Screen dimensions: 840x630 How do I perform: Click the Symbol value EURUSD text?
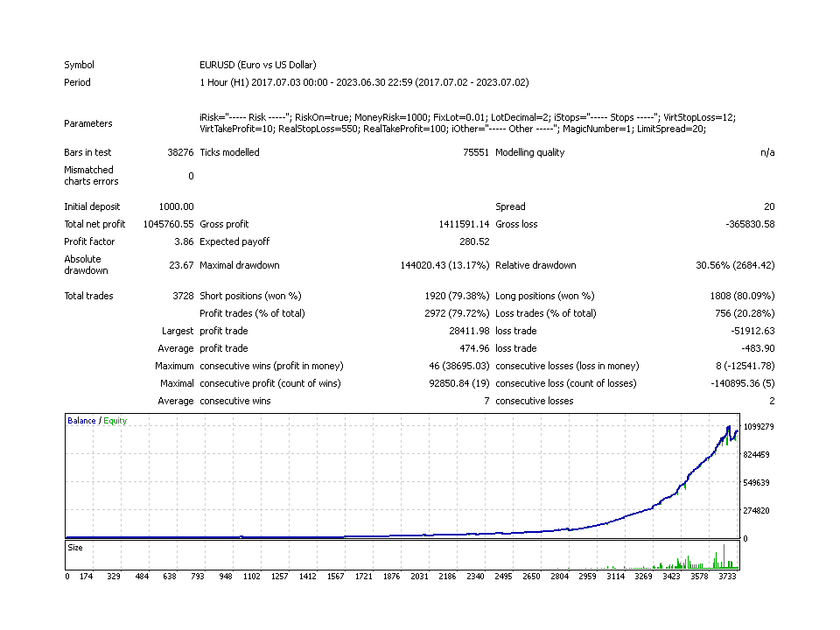257,65
